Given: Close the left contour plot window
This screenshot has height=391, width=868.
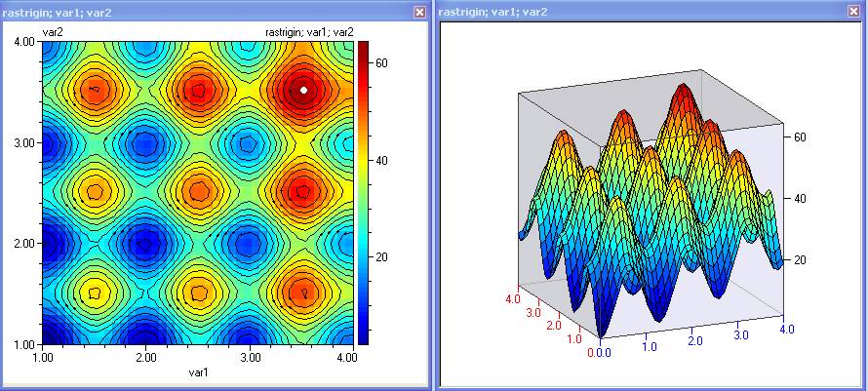Looking at the screenshot, I should 419,12.
